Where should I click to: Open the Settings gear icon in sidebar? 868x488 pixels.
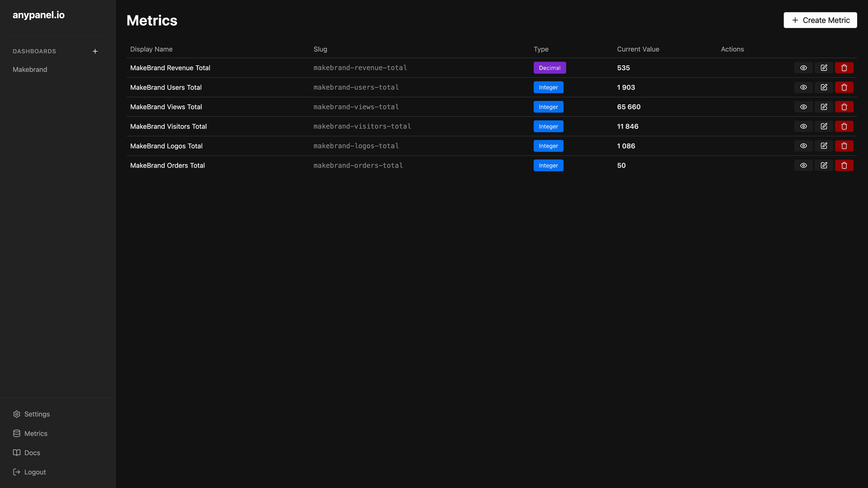coord(17,414)
